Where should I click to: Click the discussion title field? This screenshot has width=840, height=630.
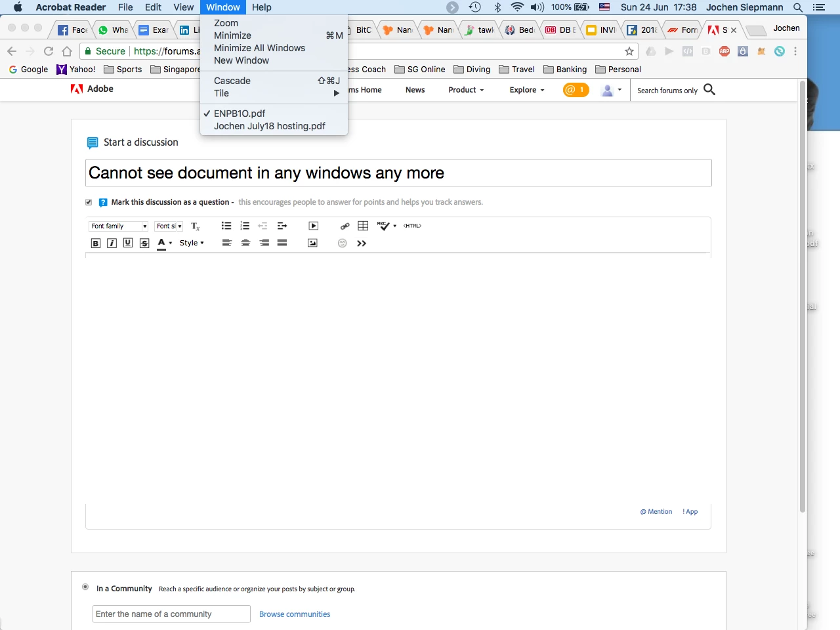[x=398, y=173]
